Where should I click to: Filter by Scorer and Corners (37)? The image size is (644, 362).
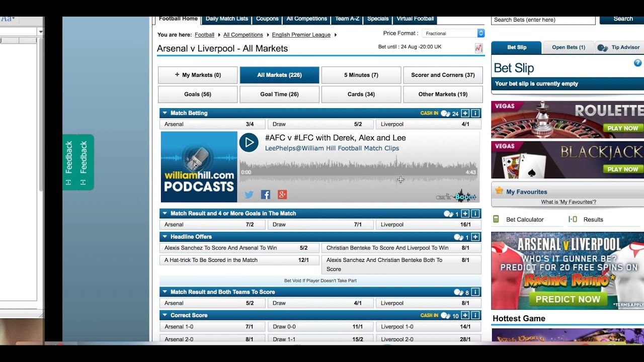point(443,75)
